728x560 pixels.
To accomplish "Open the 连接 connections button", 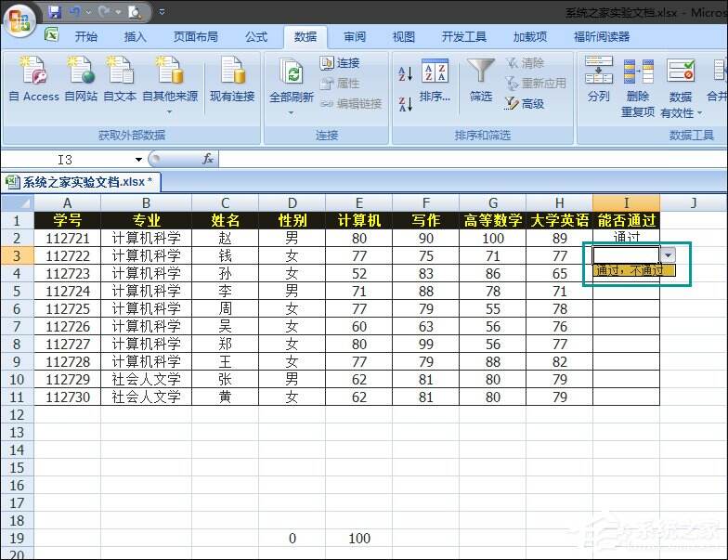I will [x=340, y=63].
